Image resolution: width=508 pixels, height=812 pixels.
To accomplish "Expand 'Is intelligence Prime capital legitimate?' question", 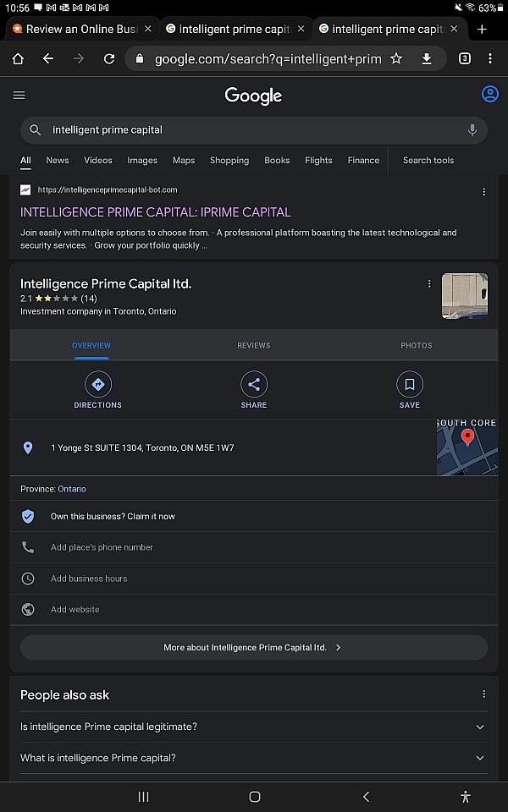I will pos(254,727).
